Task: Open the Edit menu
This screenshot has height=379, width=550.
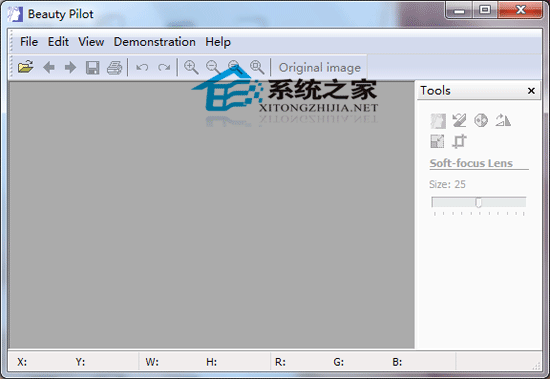Action: click(x=58, y=42)
